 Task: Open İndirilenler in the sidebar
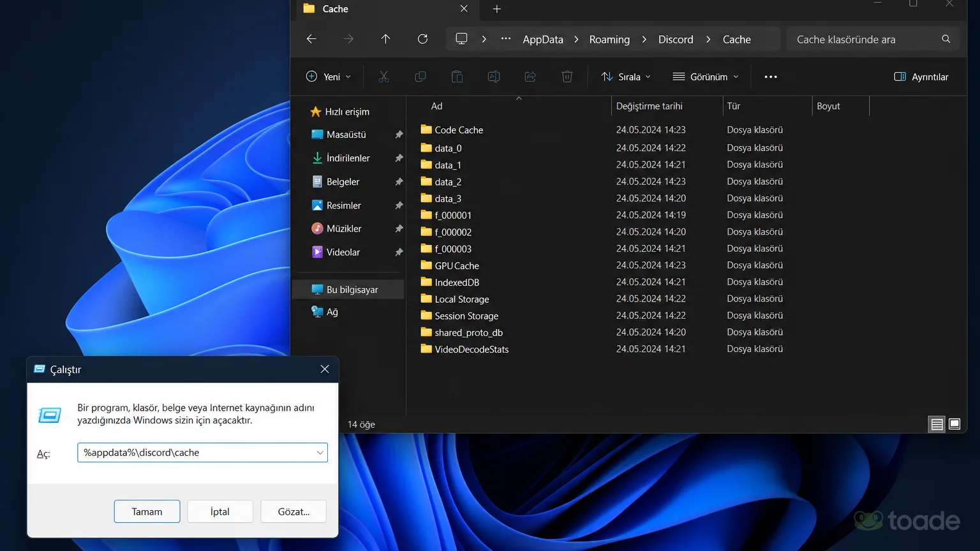[x=348, y=158]
